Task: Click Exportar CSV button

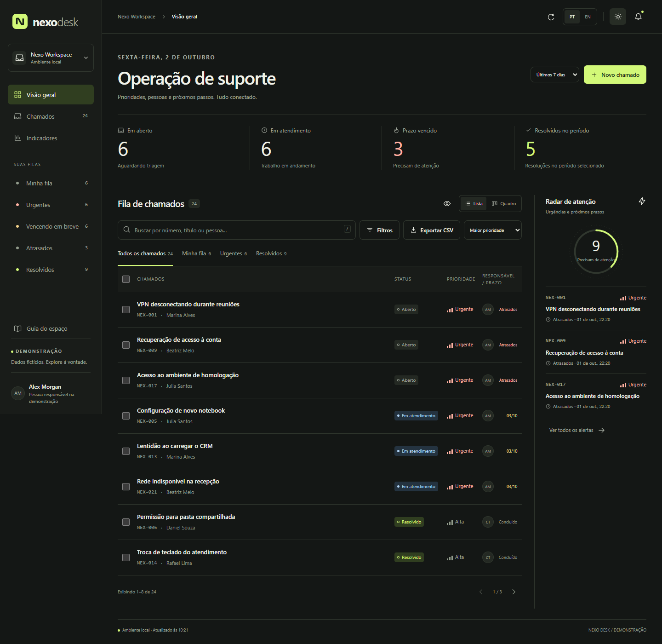Action: point(432,230)
